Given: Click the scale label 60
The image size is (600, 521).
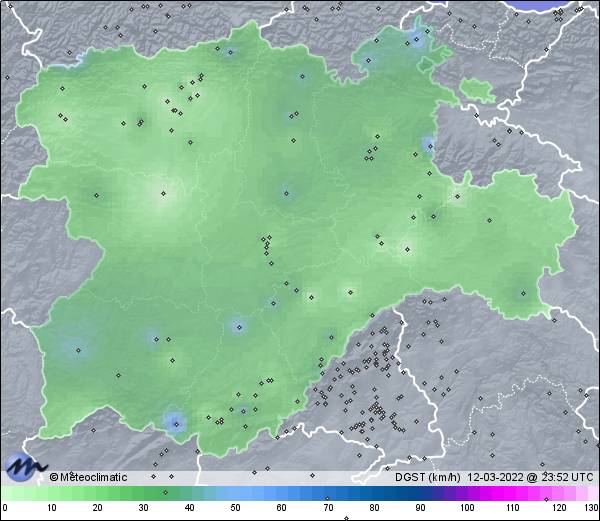Looking at the screenshot, I should [282, 508].
